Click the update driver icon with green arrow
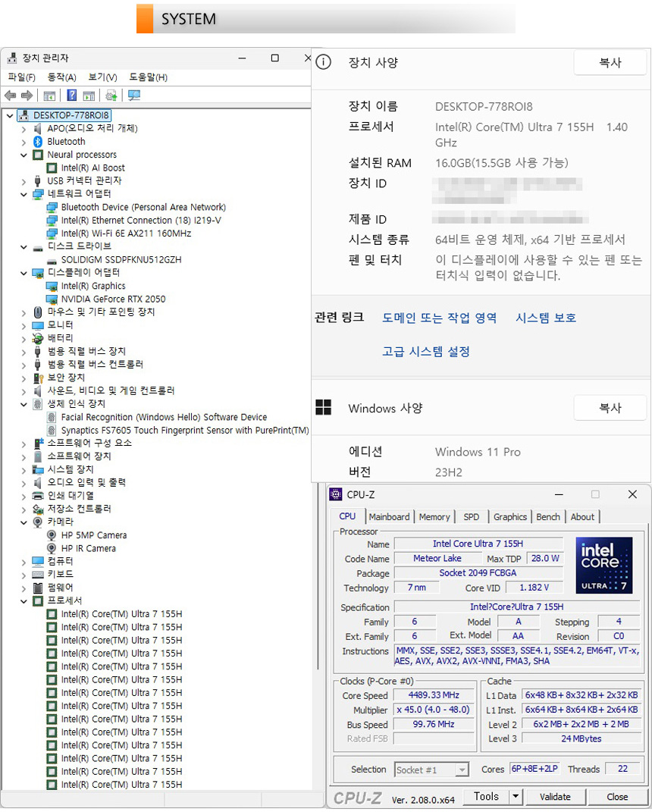This screenshot has height=812, width=652. click(111, 96)
